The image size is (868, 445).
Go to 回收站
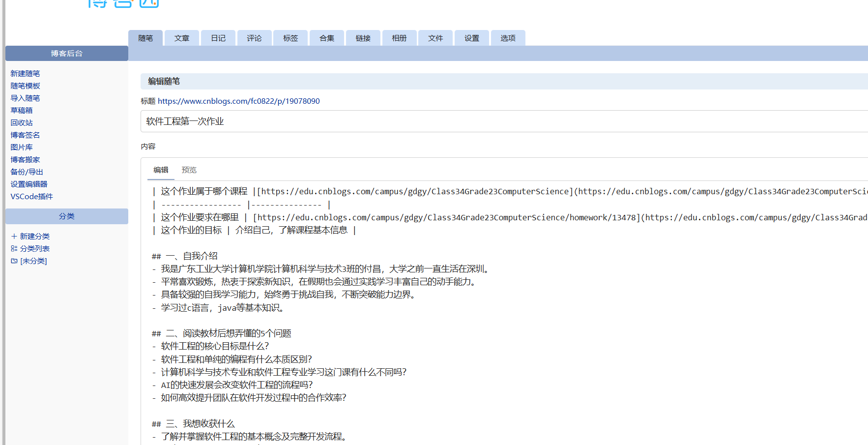click(x=22, y=122)
